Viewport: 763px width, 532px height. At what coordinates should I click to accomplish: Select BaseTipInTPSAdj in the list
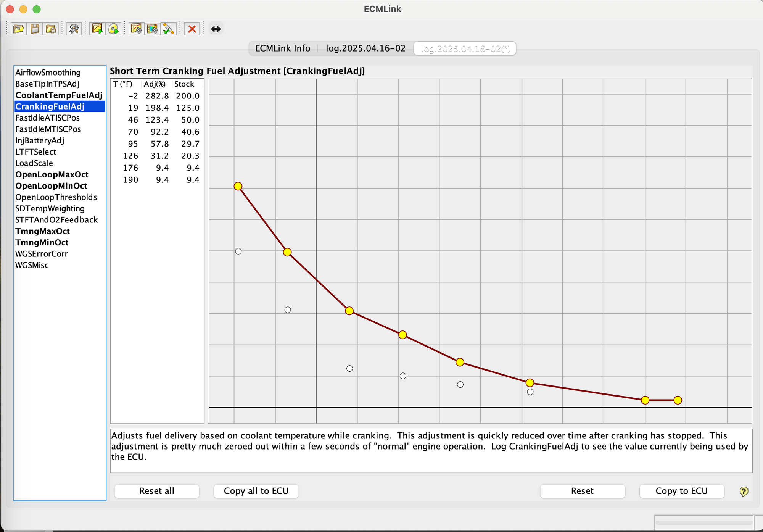(x=60, y=84)
